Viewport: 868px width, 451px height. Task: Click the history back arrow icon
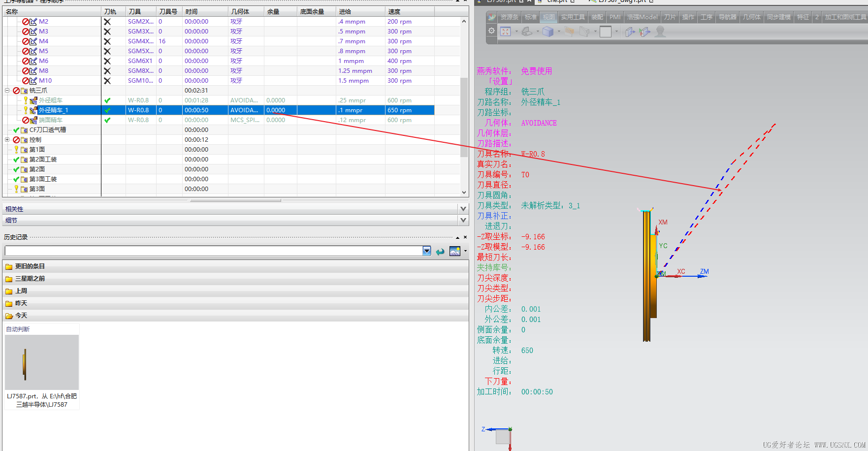click(x=440, y=252)
